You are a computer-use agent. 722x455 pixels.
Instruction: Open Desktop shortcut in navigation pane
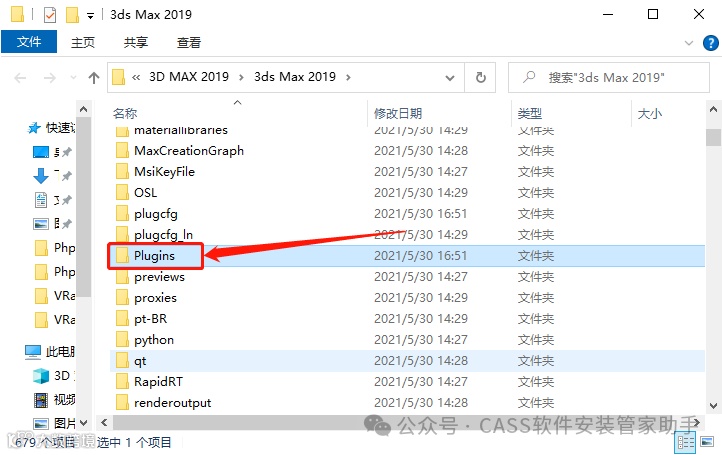pyautogui.click(x=41, y=152)
